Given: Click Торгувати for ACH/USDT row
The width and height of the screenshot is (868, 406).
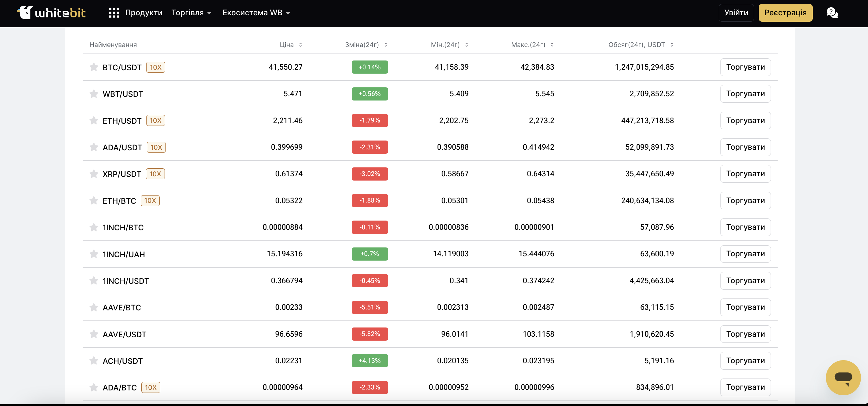Looking at the screenshot, I should point(745,361).
